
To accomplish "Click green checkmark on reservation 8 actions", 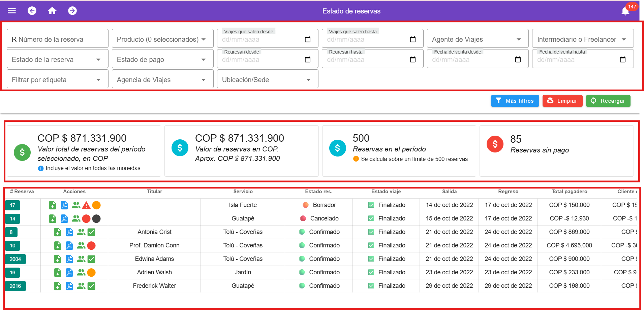I will point(91,232).
